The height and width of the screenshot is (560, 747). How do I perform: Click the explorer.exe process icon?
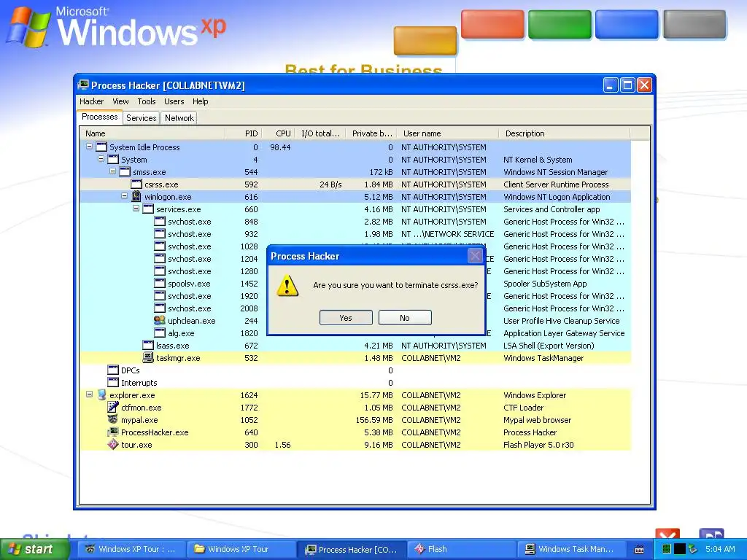point(101,394)
